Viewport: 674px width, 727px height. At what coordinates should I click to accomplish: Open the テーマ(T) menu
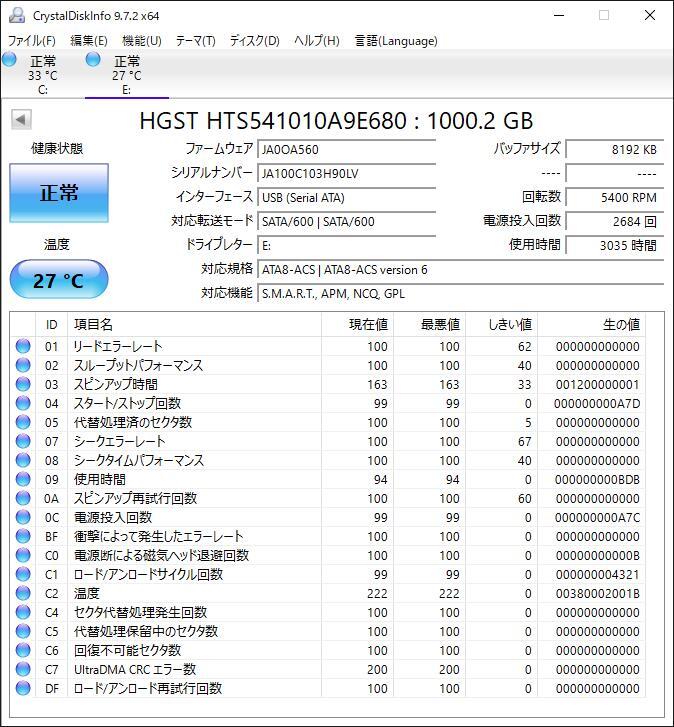(x=195, y=41)
